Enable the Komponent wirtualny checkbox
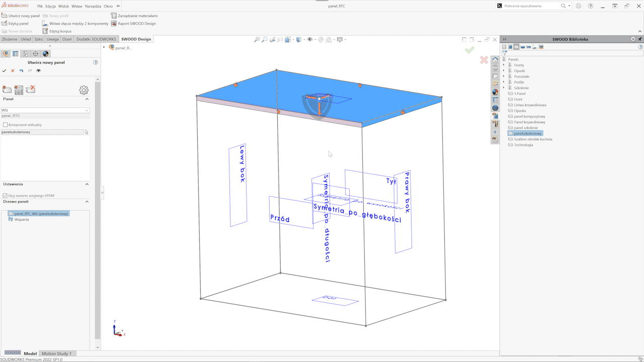 6,125
